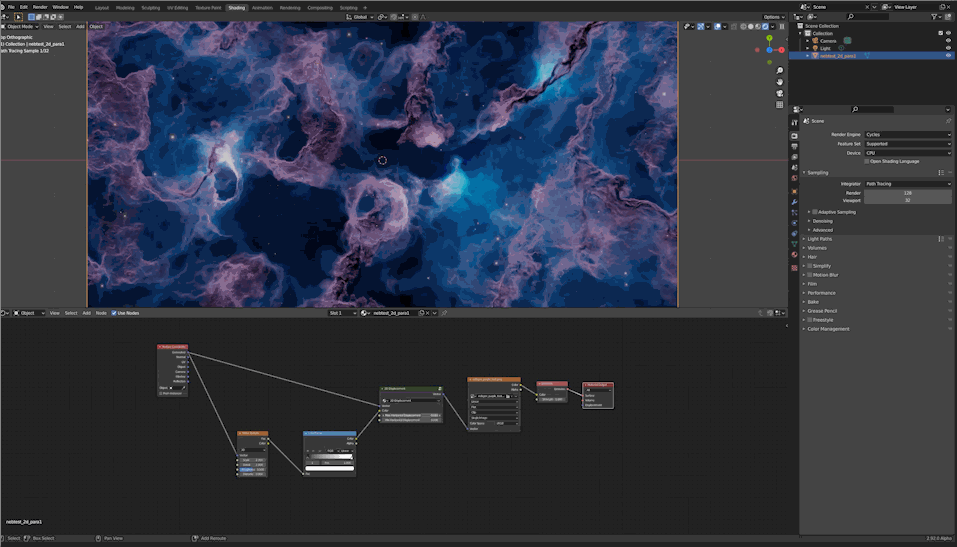
Task: Open the viewport Options button
Action: click(774, 17)
